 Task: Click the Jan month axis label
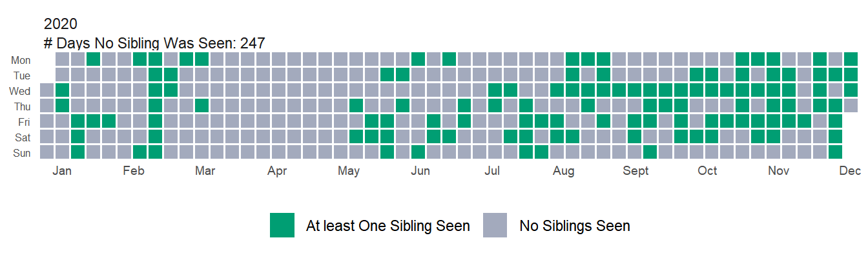62,171
